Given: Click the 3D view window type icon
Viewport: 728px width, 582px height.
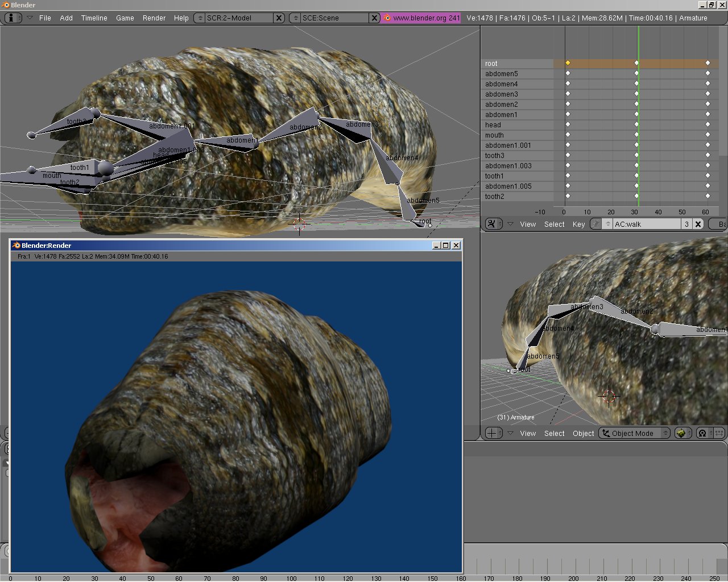Looking at the screenshot, I should pyautogui.click(x=492, y=433).
